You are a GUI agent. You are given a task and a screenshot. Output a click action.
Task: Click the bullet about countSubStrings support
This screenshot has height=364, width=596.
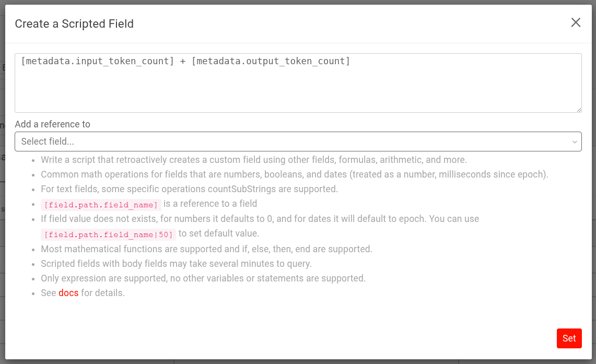(188, 189)
